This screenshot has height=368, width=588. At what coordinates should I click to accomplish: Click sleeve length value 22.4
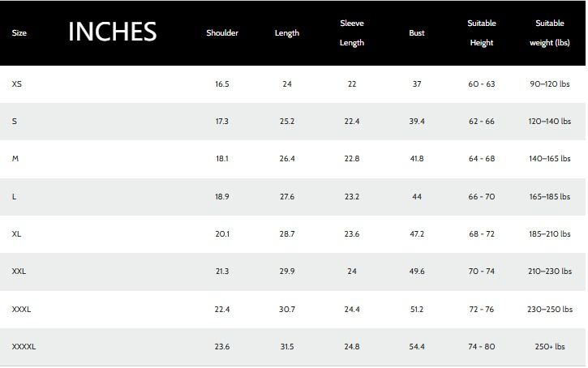[352, 122]
